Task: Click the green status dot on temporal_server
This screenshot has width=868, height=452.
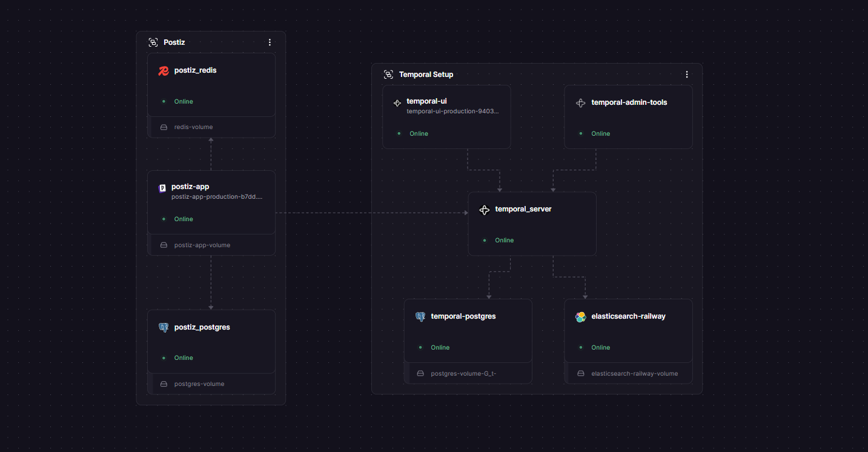Action: pos(485,241)
